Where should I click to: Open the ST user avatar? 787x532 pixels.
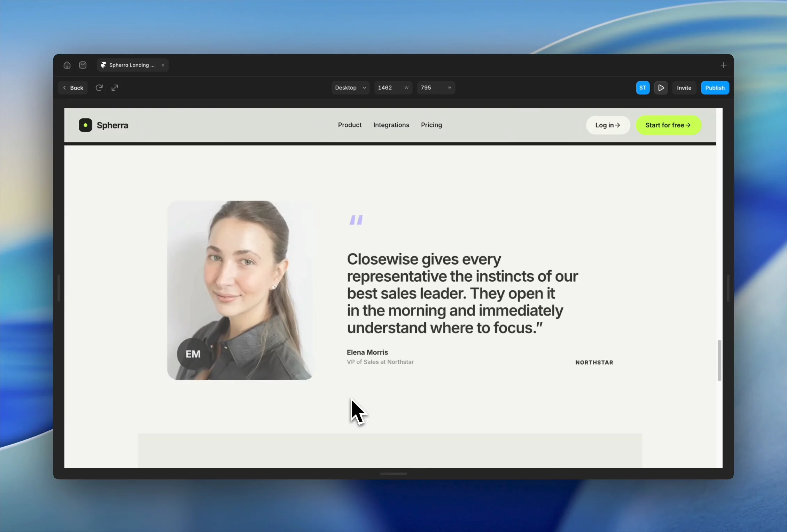tap(643, 88)
